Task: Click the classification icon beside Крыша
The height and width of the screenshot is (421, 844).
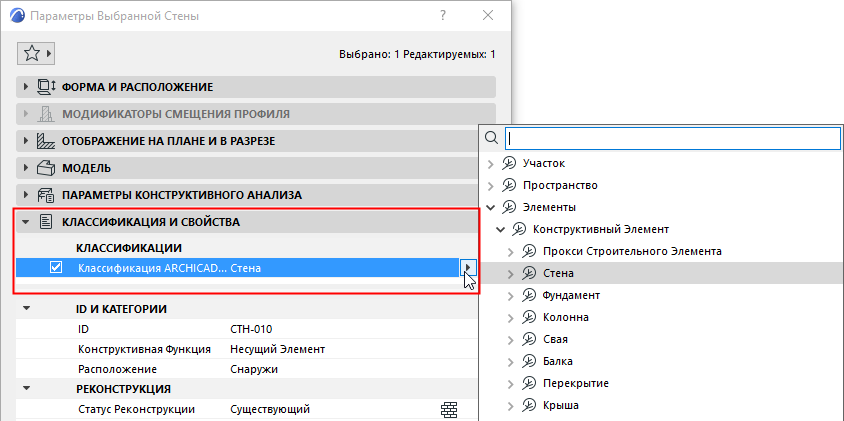Action: tap(529, 405)
